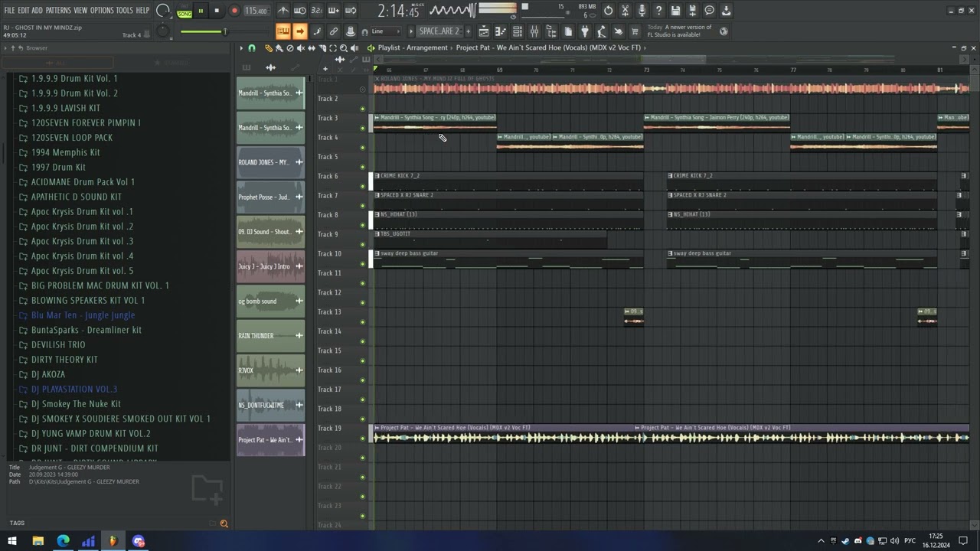
Task: Open the Channel rack icon
Action: 518,31
